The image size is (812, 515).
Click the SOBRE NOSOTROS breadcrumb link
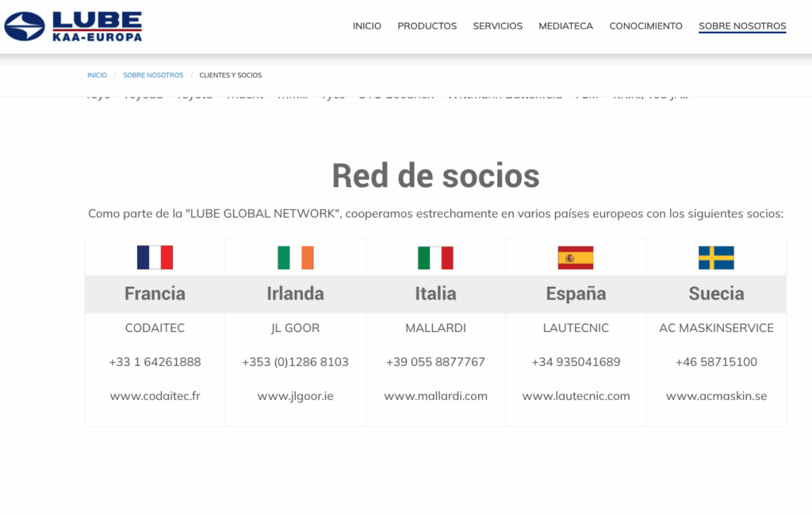(153, 75)
